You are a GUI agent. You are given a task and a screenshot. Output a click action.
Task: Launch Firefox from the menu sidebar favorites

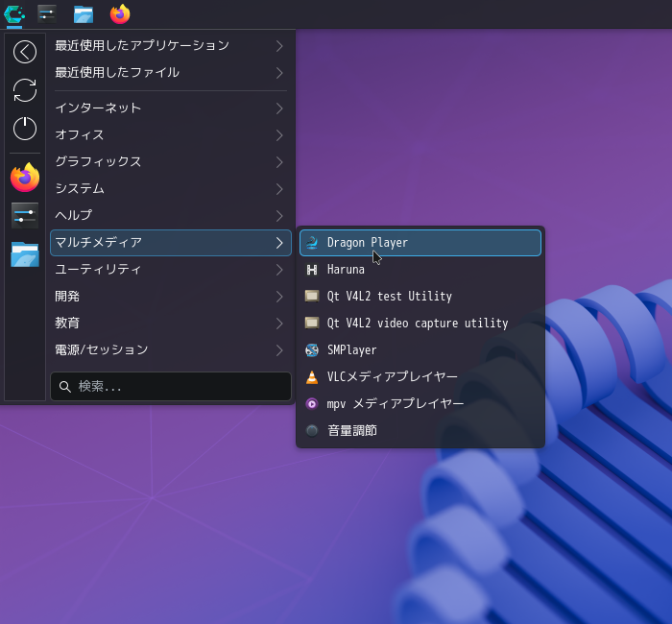tap(25, 178)
